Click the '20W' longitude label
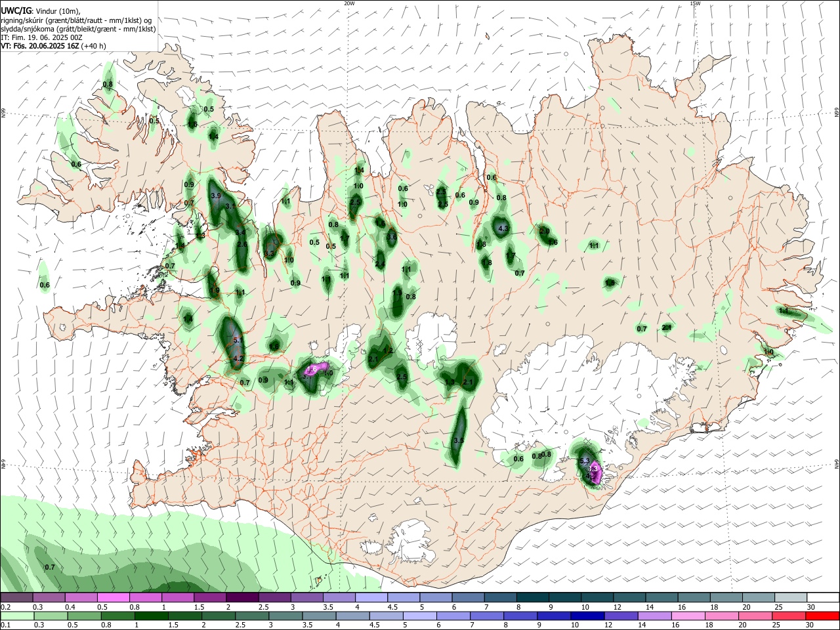840x630 pixels. (x=349, y=3)
